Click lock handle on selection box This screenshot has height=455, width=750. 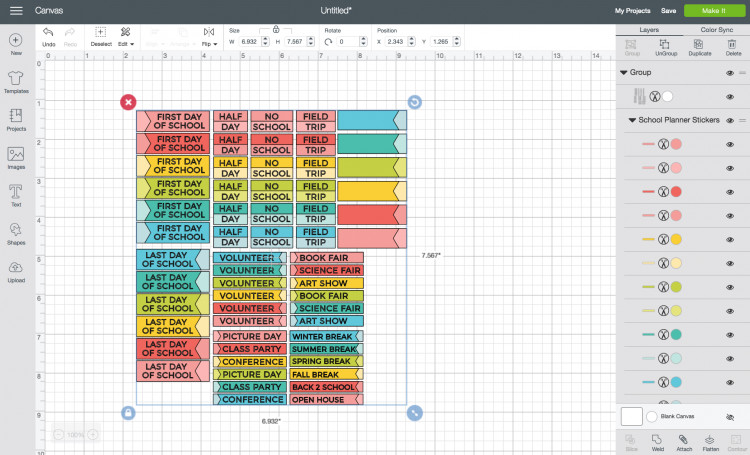coord(128,413)
